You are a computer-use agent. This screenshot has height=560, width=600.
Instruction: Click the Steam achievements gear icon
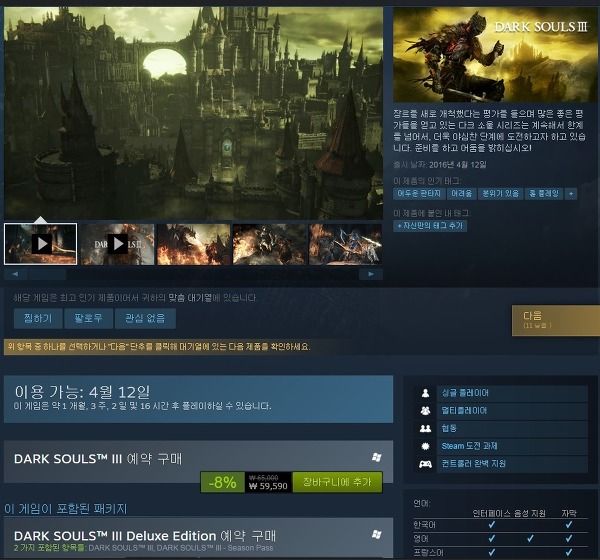coord(425,446)
